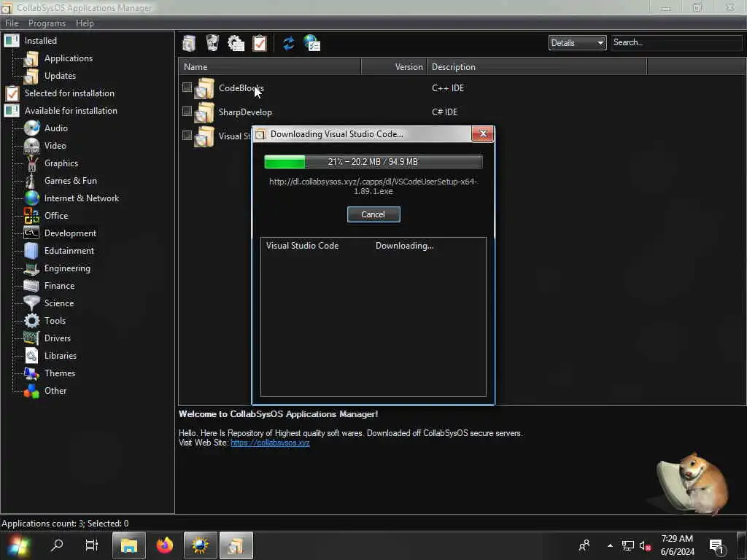Open the Windows Start menu
The height and width of the screenshot is (560, 747).
(x=19, y=545)
